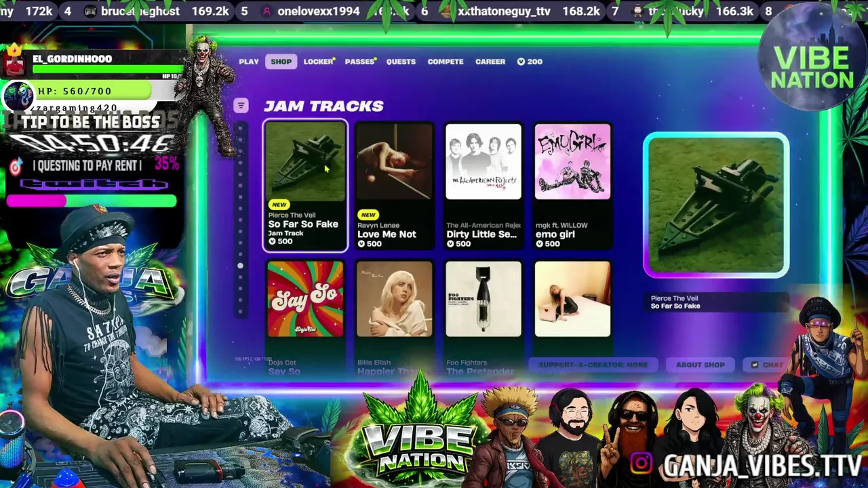Select the So Far So Fake album art

point(305,161)
